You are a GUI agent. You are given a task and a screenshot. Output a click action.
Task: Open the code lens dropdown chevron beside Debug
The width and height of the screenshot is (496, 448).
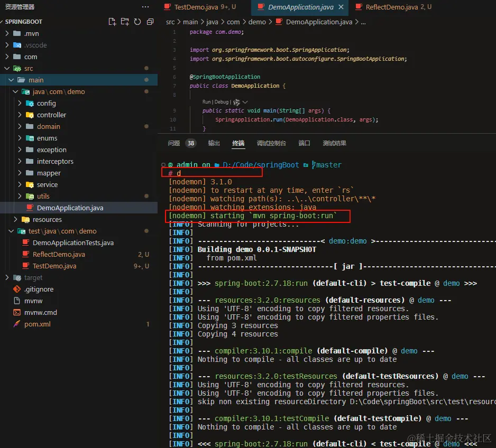tap(245, 102)
